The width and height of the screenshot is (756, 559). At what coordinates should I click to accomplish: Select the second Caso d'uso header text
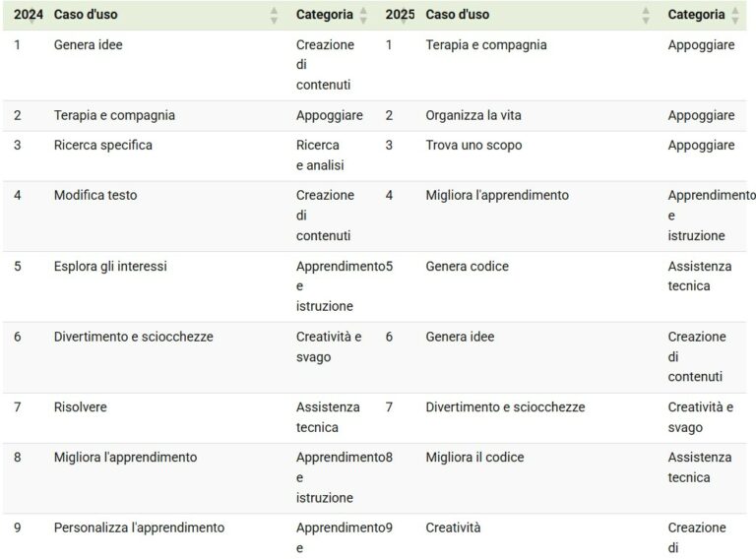pyautogui.click(x=457, y=15)
